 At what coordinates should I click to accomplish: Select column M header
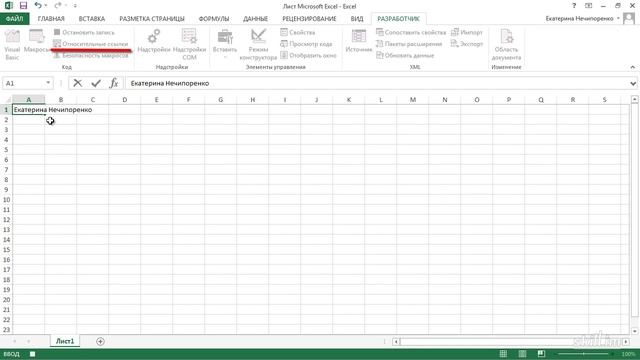pyautogui.click(x=413, y=100)
